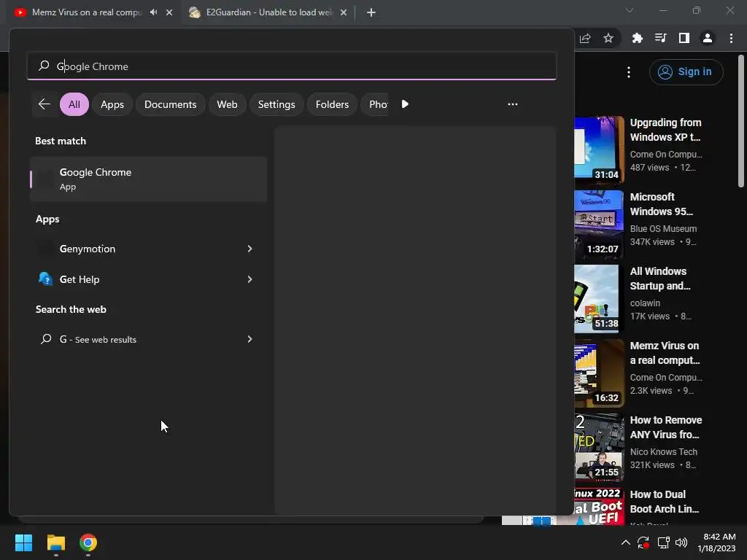Open the network tray icon
The width and height of the screenshot is (747, 560).
tap(663, 542)
